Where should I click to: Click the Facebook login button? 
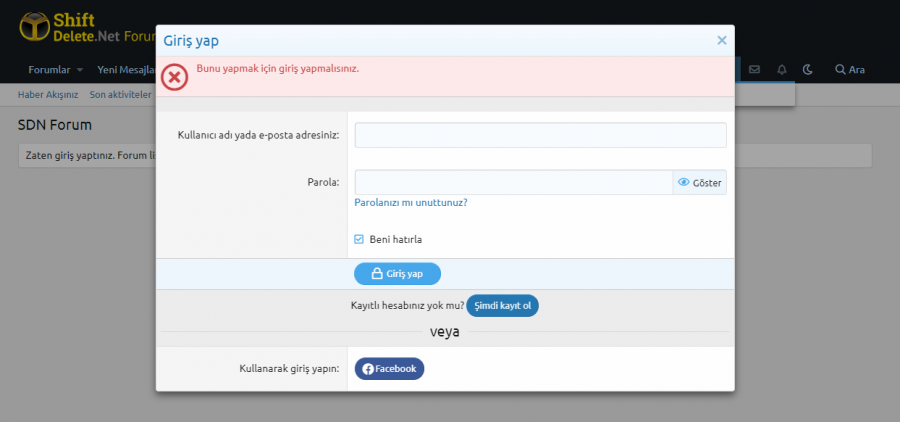point(389,369)
